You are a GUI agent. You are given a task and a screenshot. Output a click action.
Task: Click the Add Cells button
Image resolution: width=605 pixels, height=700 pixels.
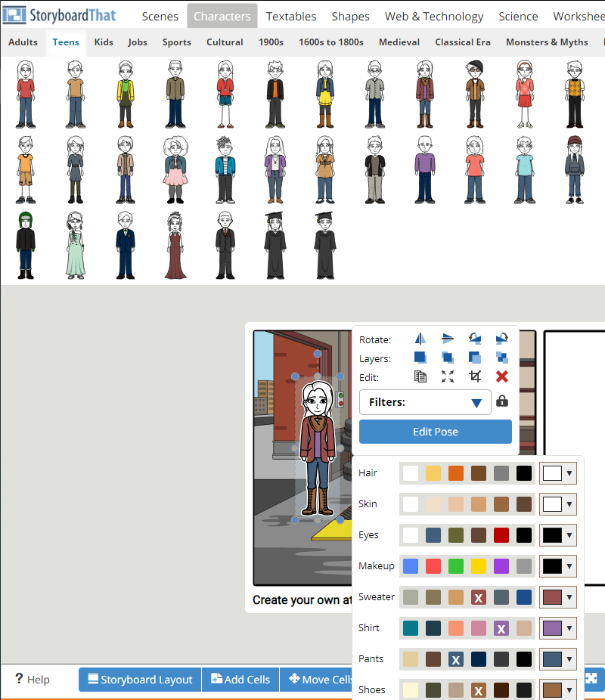click(240, 680)
